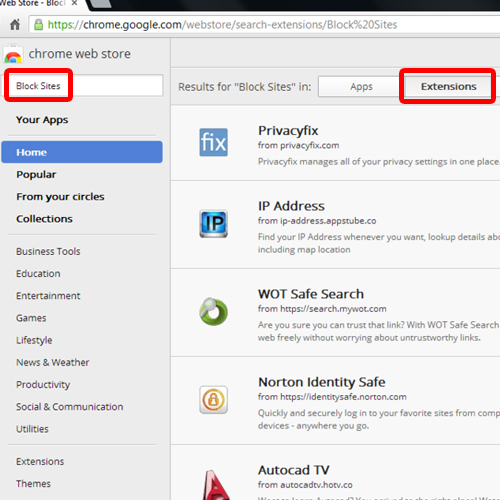Screen dimensions: 500x500
Task: Open the Norton Identity Safe icon
Action: coord(214,400)
